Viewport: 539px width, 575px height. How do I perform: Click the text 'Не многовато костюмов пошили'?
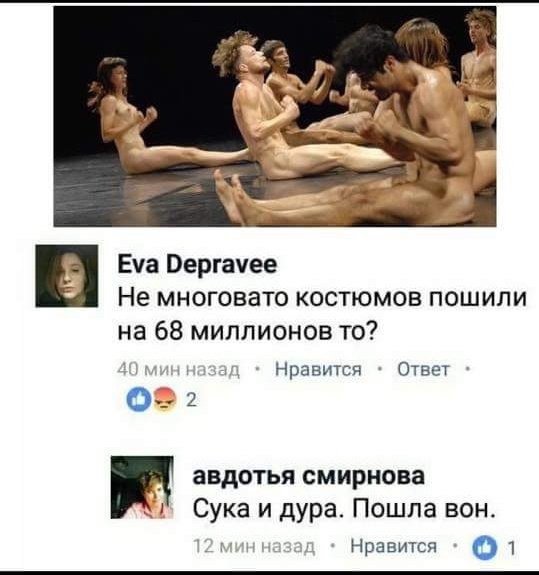(322, 298)
